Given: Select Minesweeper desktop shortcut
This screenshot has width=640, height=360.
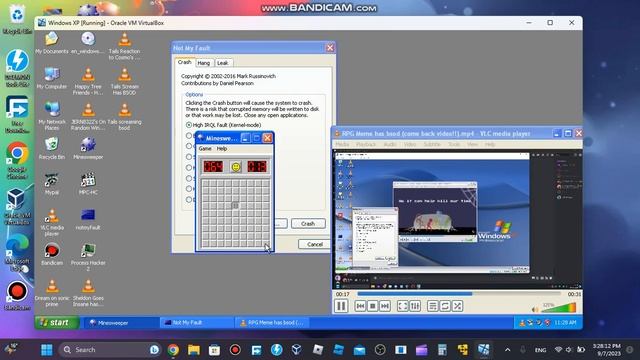Looking at the screenshot, I should pyautogui.click(x=88, y=149).
